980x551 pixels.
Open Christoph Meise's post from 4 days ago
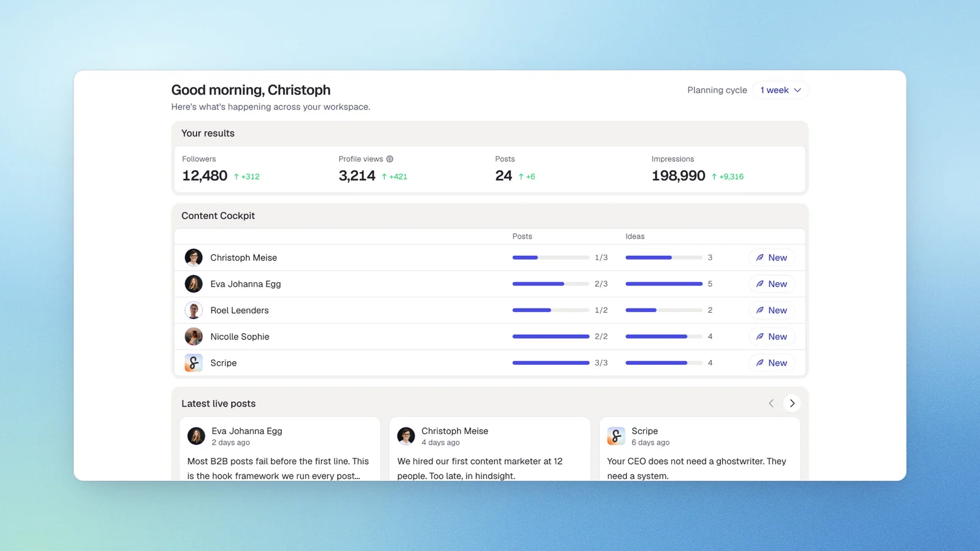[489, 449]
